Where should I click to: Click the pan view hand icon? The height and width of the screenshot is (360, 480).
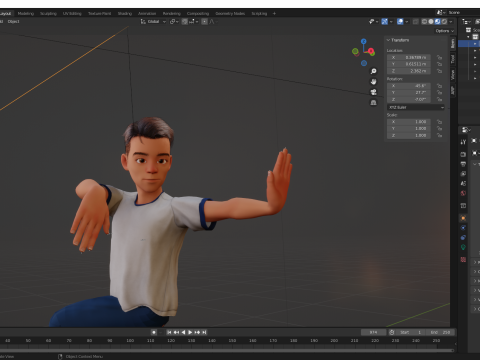[374, 82]
